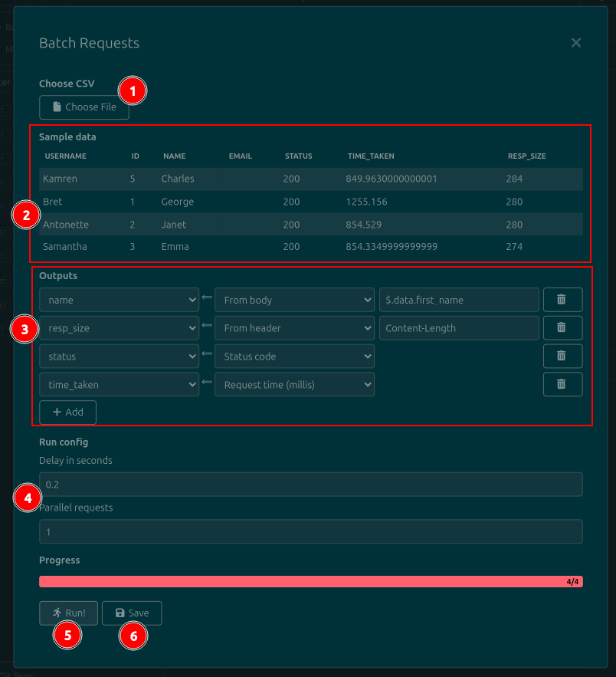This screenshot has height=677, width=616.
Task: Close the Batch Requests dialog
Action: click(576, 43)
